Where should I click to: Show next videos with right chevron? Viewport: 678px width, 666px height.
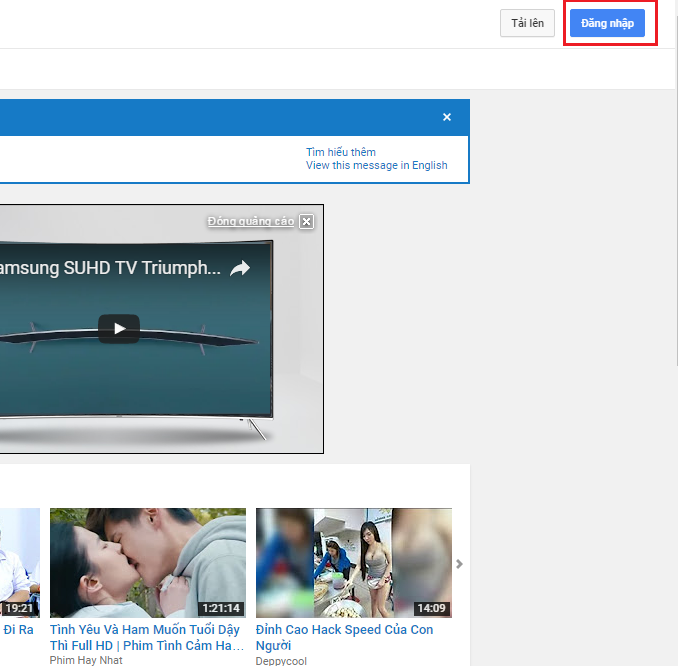459,564
